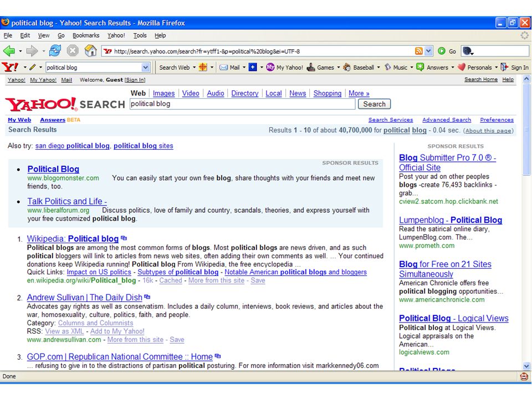
Task: Expand the Personals dropdown arrow
Action: pyautogui.click(x=496, y=68)
